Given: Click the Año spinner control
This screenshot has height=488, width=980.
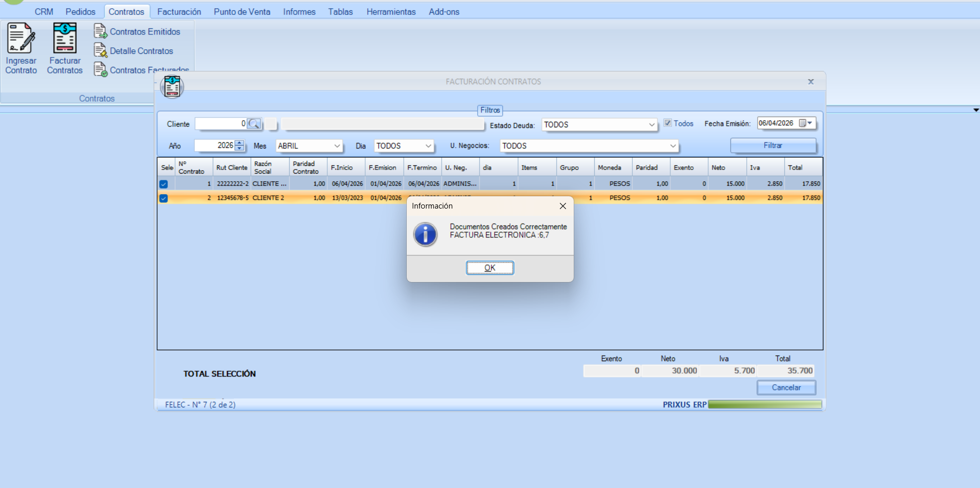Looking at the screenshot, I should pyautogui.click(x=239, y=145).
